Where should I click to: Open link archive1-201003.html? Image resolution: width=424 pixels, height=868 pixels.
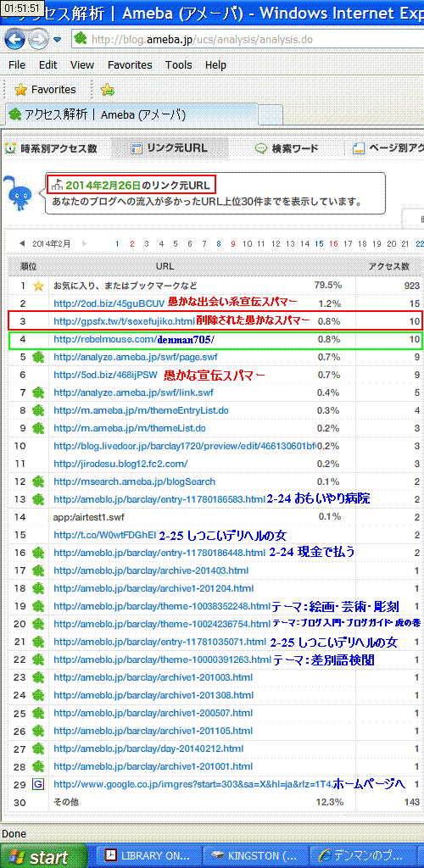[153, 677]
